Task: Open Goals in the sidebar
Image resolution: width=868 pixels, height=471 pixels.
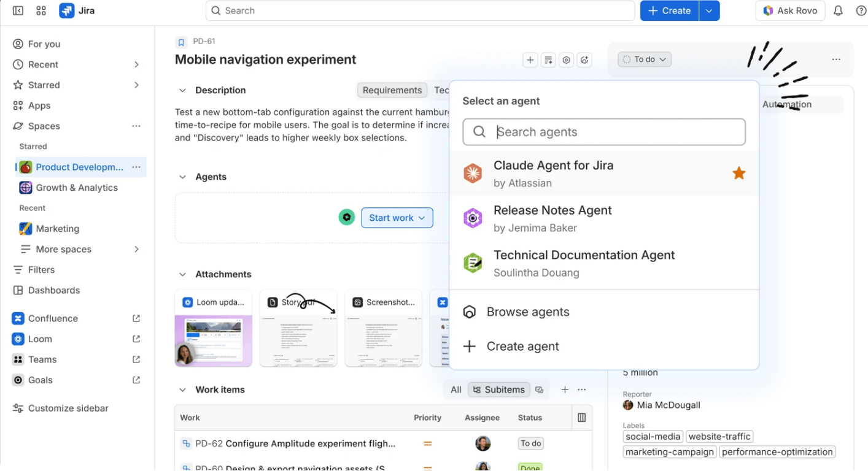Action: click(x=40, y=380)
